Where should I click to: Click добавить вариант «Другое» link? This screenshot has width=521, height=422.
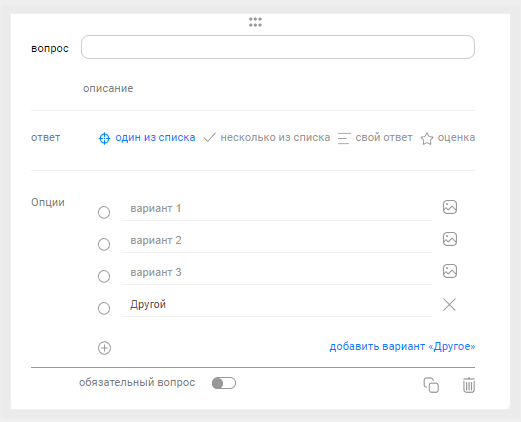click(402, 346)
